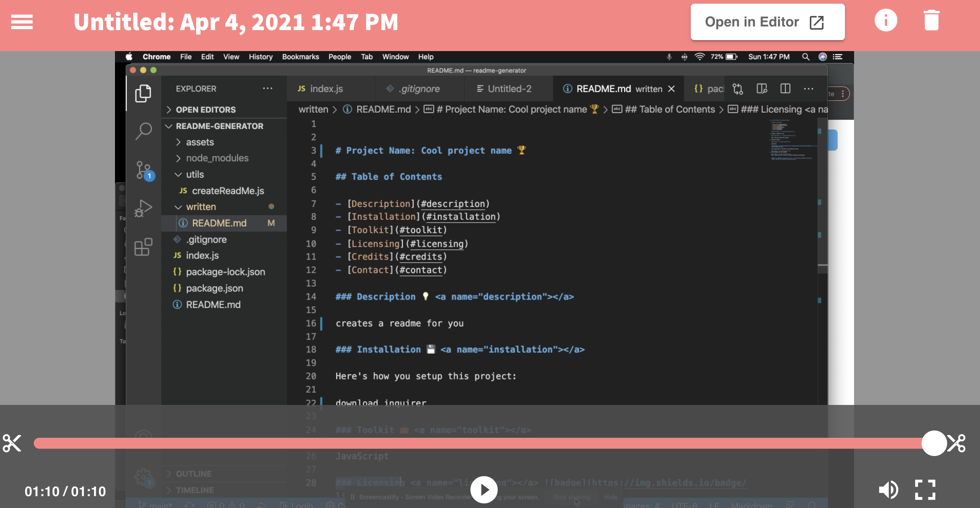Image resolution: width=980 pixels, height=508 pixels.
Task: Open the Bookmarks menu in the menu bar
Action: 301,57
